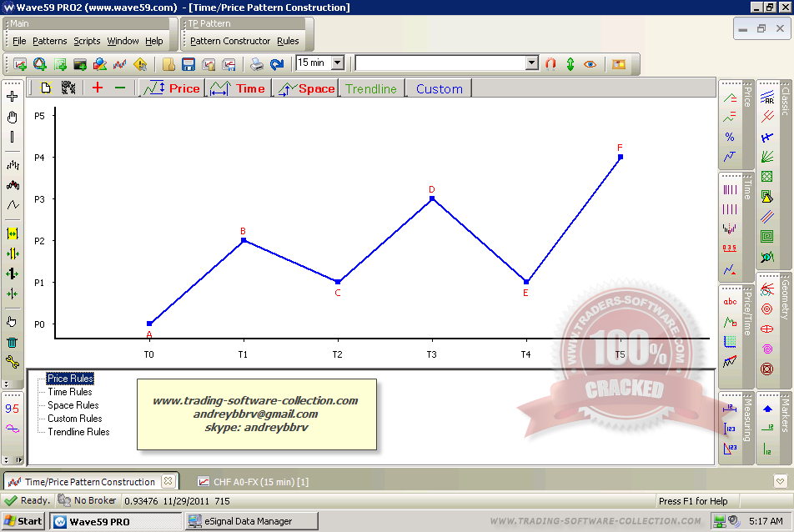Screen dimensions: 794x532
Task: Click the red plus add point icon
Action: pyautogui.click(x=98, y=88)
